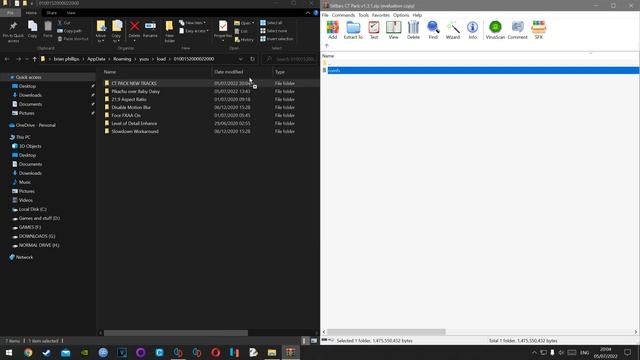Click the Properties icon in Explorer ribbon
This screenshot has width=640, height=360.
(223, 31)
